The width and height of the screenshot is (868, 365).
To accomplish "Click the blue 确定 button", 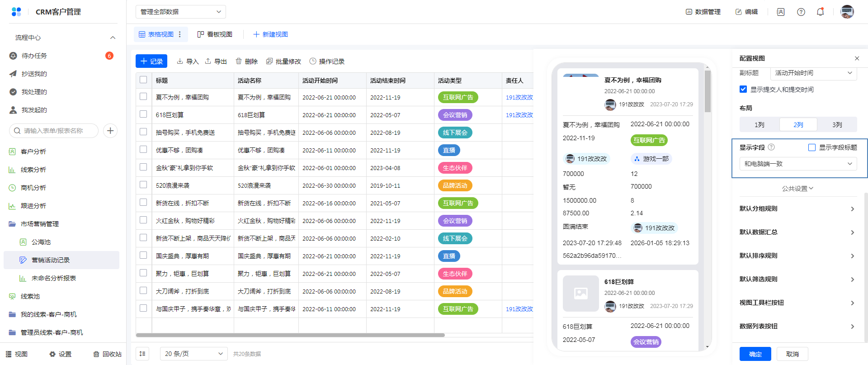I will pos(755,354).
